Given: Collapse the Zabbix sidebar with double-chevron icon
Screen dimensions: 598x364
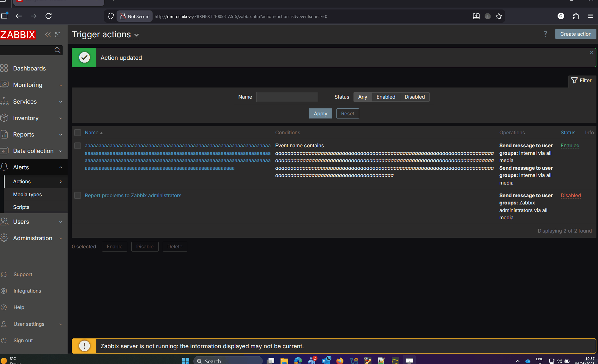Looking at the screenshot, I should coord(48,35).
